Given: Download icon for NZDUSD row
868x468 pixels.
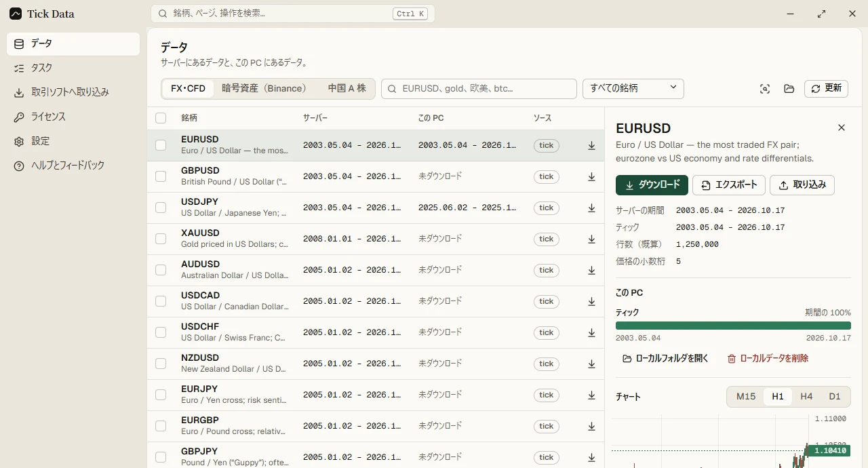Looking at the screenshot, I should click(591, 364).
